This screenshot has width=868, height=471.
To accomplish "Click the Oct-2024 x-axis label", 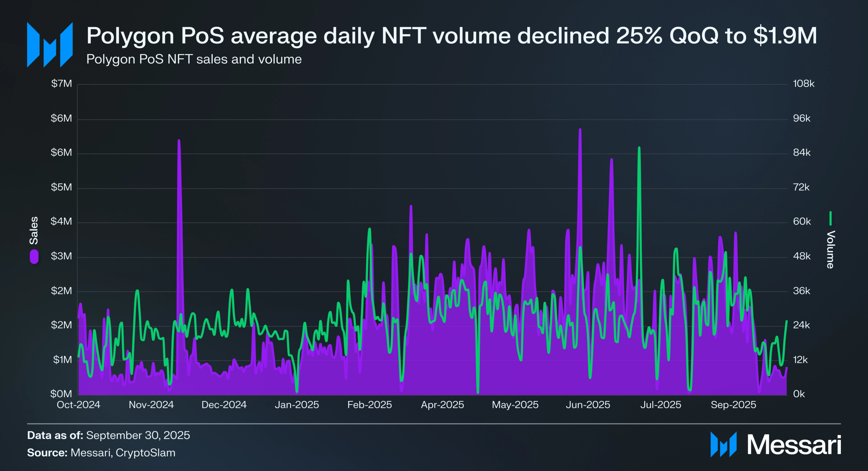I will coord(78,405).
